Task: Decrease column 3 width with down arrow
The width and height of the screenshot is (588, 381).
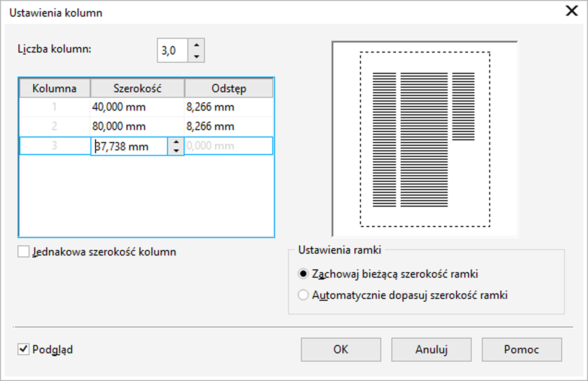Action: point(176,151)
